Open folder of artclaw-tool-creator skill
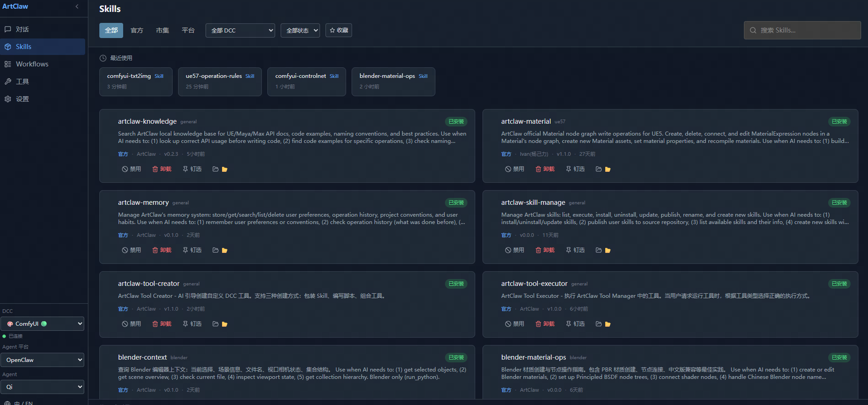This screenshot has width=868, height=405. [220, 324]
